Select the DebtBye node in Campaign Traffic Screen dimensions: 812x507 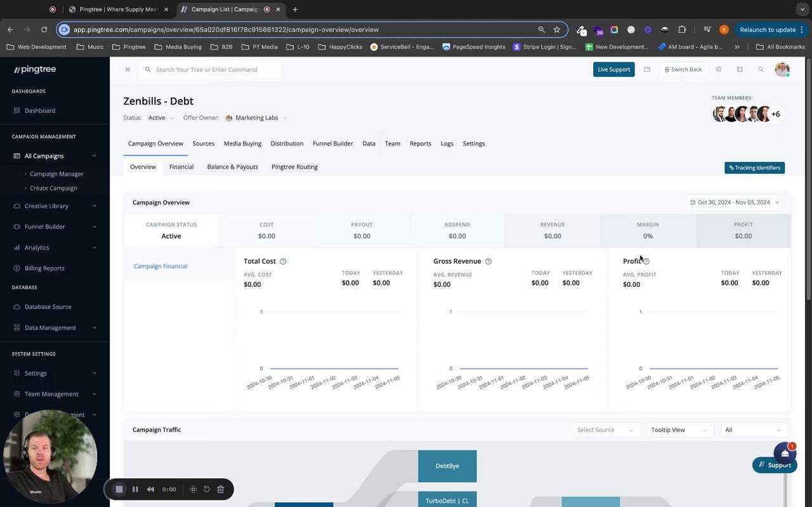click(447, 466)
